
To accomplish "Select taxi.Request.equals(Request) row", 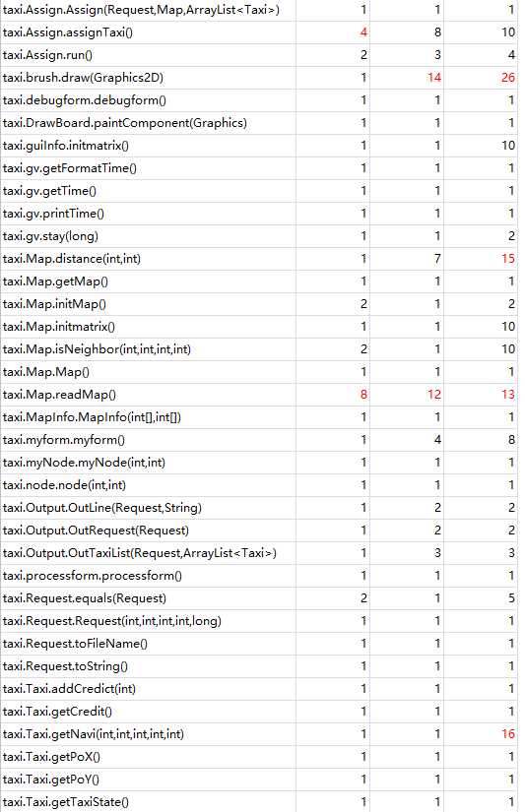I will (x=85, y=598).
